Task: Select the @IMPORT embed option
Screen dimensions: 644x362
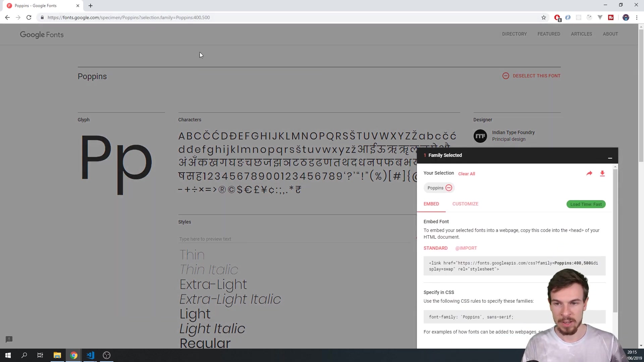Action: pos(466,248)
